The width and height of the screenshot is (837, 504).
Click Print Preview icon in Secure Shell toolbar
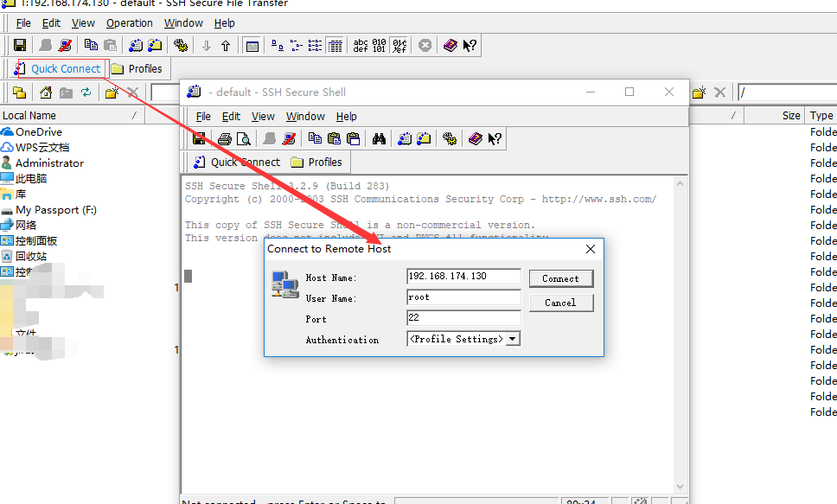(x=244, y=139)
